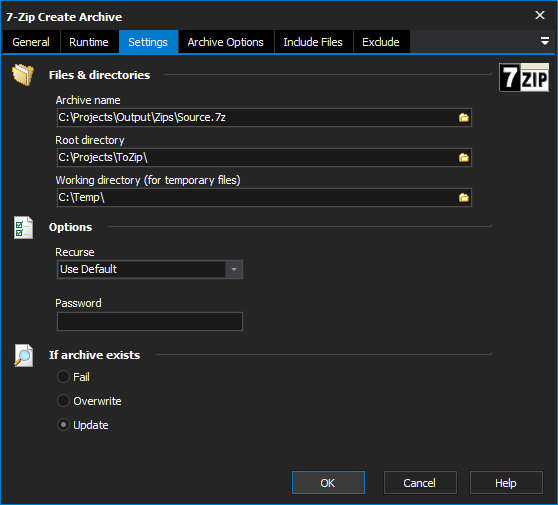Viewport: 558px width, 505px height.
Task: Select the Fail radio option
Action: (73, 377)
